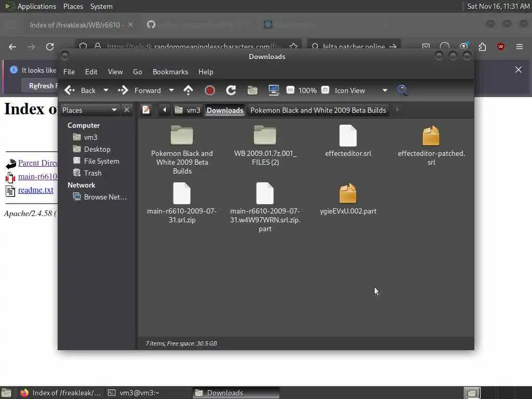Image resolution: width=532 pixels, height=399 pixels.
Task: Open the Help menu
Action: pos(206,72)
